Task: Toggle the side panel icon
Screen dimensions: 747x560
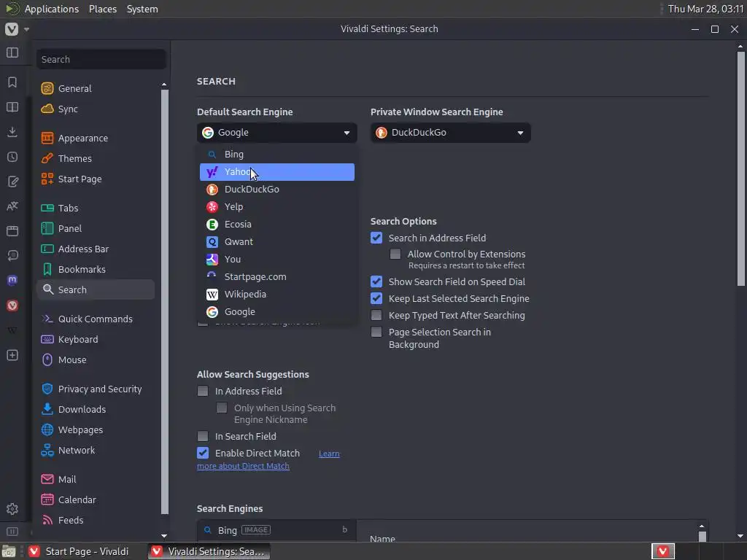Action: tap(12, 52)
